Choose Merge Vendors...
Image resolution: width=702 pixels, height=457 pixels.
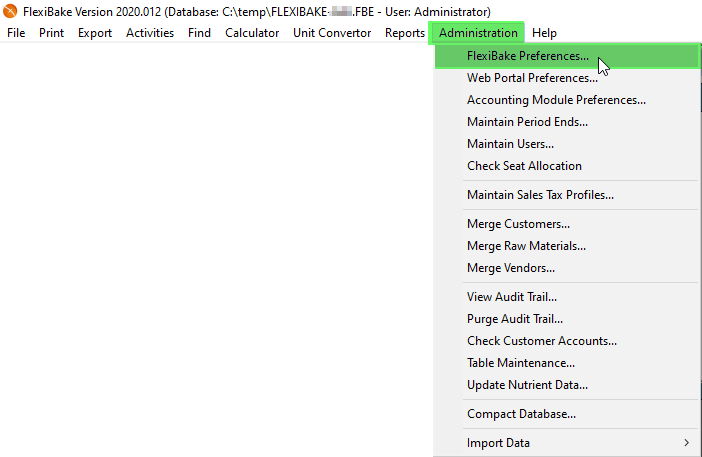[567, 268]
